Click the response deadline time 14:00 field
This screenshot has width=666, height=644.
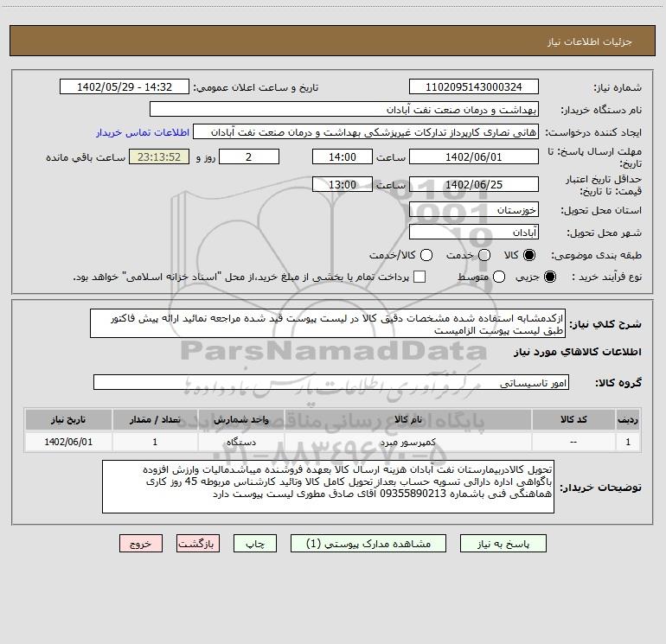click(343, 157)
